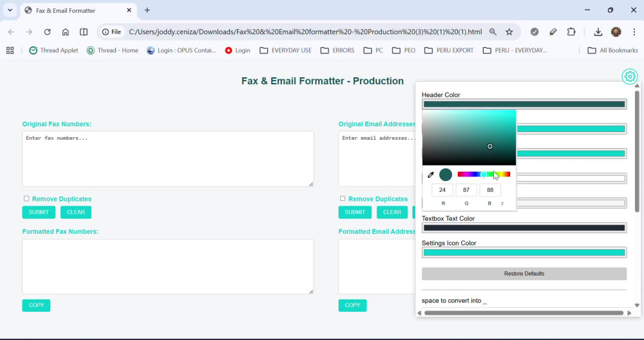Toggle Remove Duplicates for email addresses

click(343, 199)
